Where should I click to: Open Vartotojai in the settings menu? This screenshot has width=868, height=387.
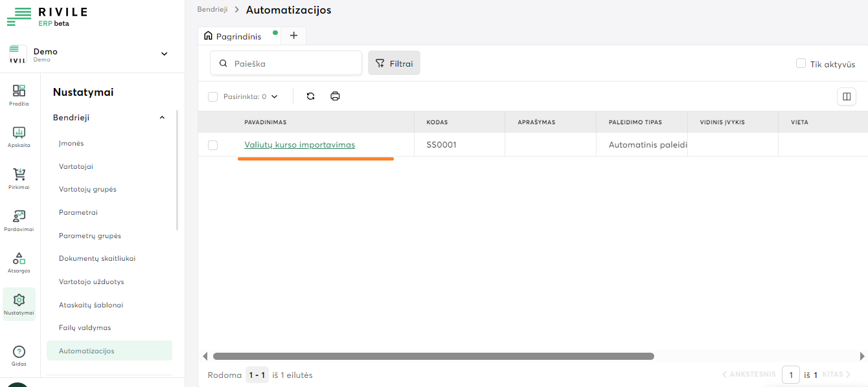pyautogui.click(x=76, y=166)
